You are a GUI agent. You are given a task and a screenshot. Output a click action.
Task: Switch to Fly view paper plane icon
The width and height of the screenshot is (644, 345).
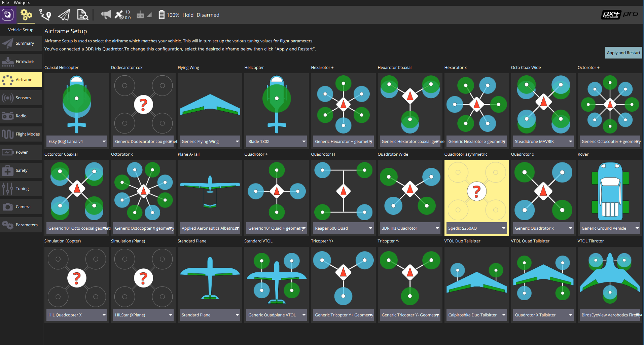coord(64,15)
